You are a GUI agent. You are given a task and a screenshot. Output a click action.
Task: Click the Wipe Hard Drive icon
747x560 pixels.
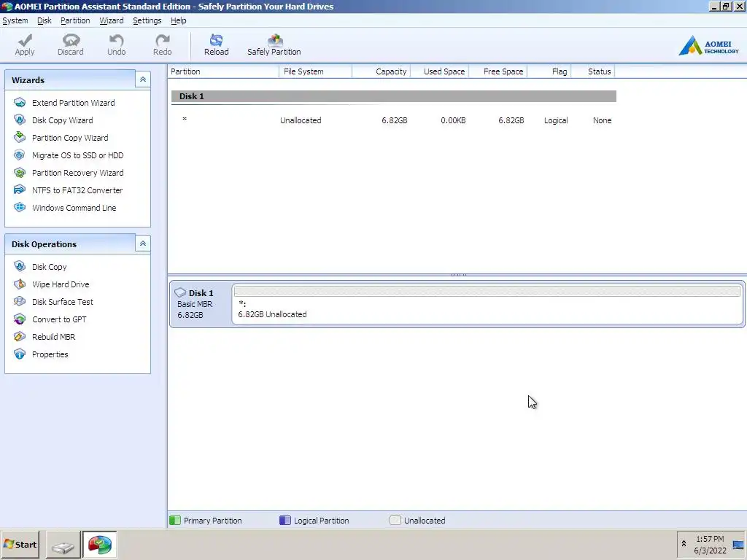point(20,284)
